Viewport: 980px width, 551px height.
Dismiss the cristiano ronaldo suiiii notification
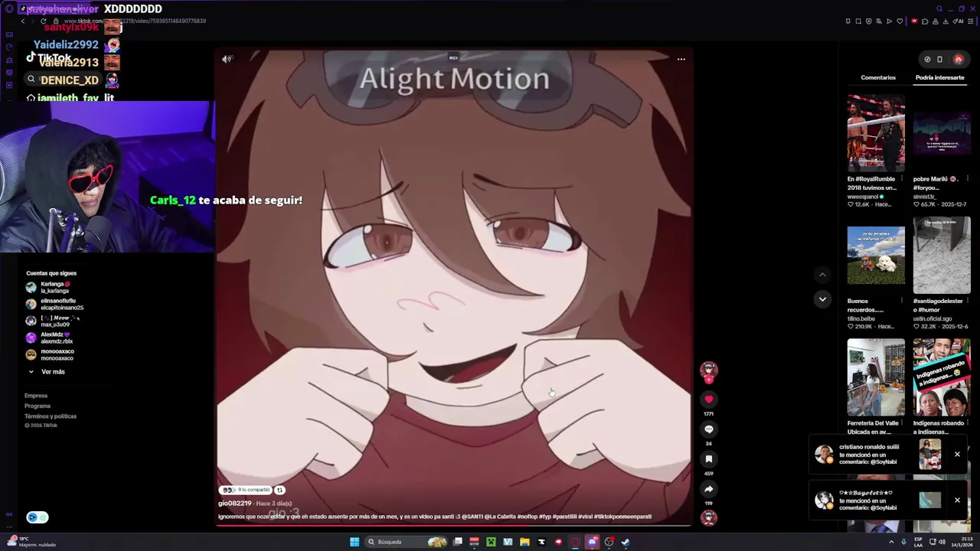pos(957,455)
